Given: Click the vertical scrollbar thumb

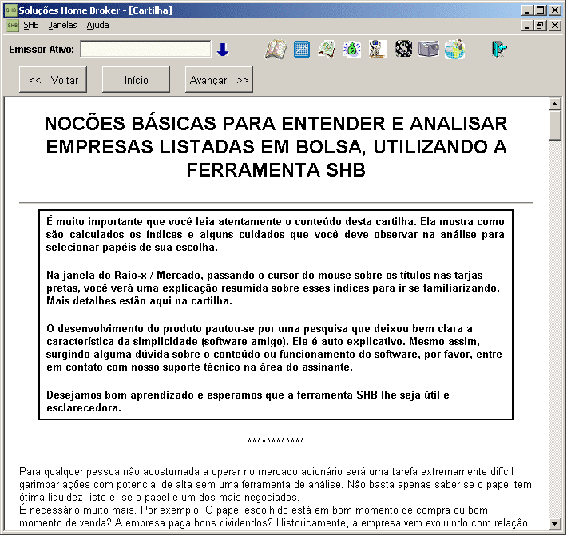Looking at the screenshot, I should click(x=554, y=125).
